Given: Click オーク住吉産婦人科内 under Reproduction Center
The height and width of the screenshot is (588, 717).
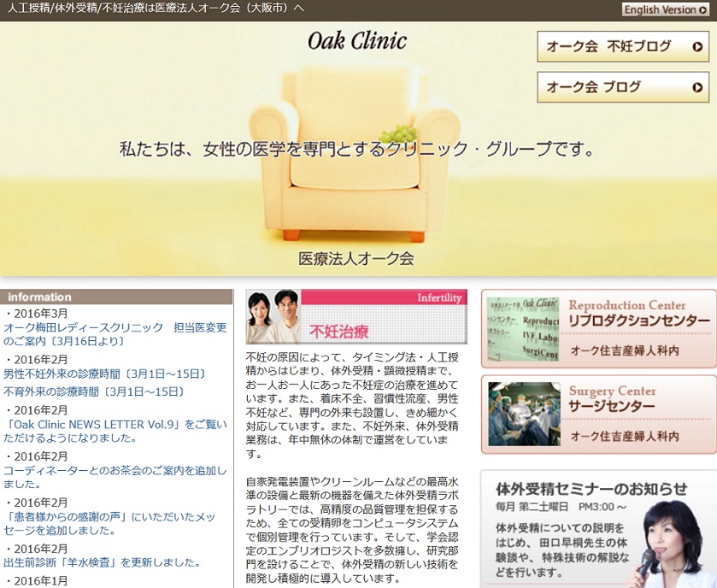Looking at the screenshot, I should pos(625,350).
